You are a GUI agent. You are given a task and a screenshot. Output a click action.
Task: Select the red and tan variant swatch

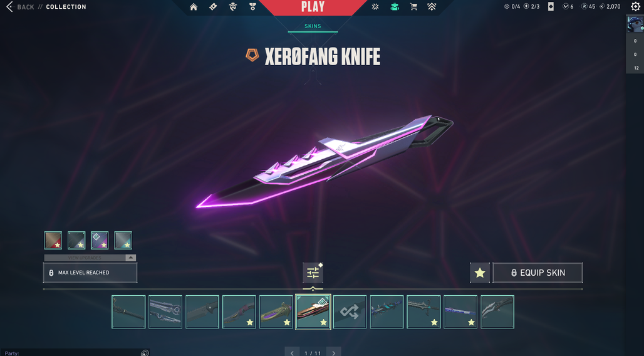coord(53,241)
